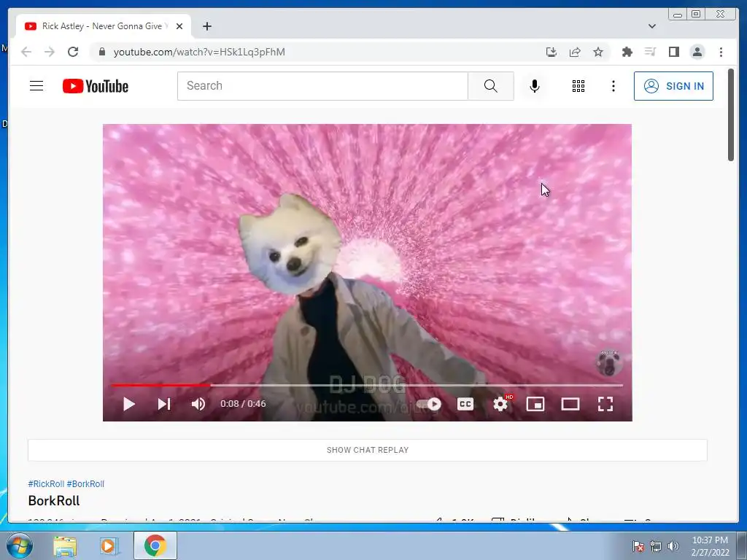Open Chrome extensions puzzle icon
Image resolution: width=747 pixels, height=560 pixels.
pos(627,52)
